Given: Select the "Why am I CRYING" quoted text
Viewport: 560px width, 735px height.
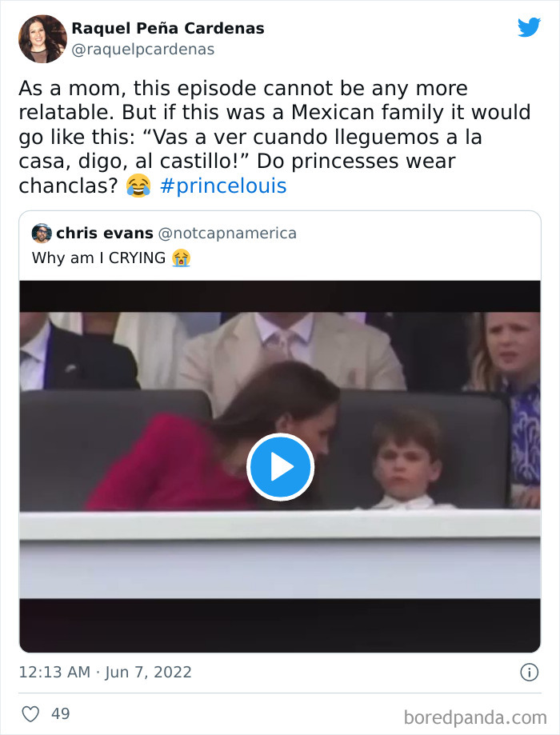Looking at the screenshot, I should click(x=98, y=258).
